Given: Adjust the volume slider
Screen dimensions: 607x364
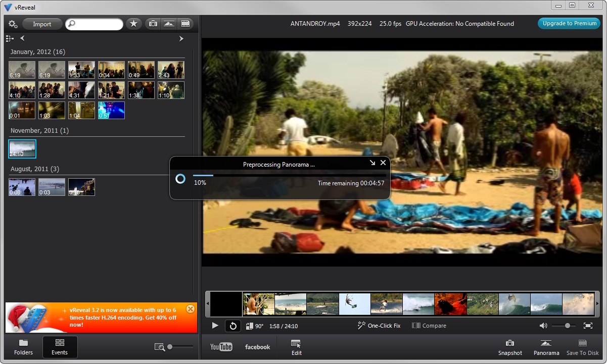Looking at the screenshot, I should [564, 326].
